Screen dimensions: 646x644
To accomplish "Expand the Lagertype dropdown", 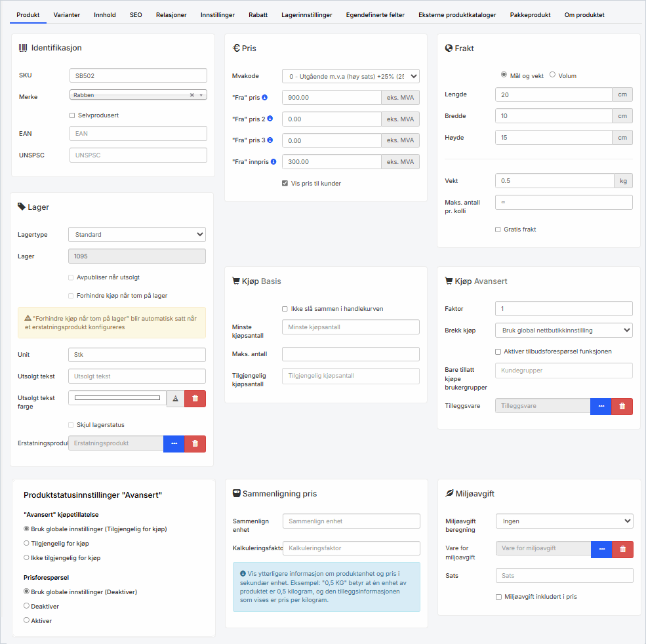I will (x=137, y=234).
